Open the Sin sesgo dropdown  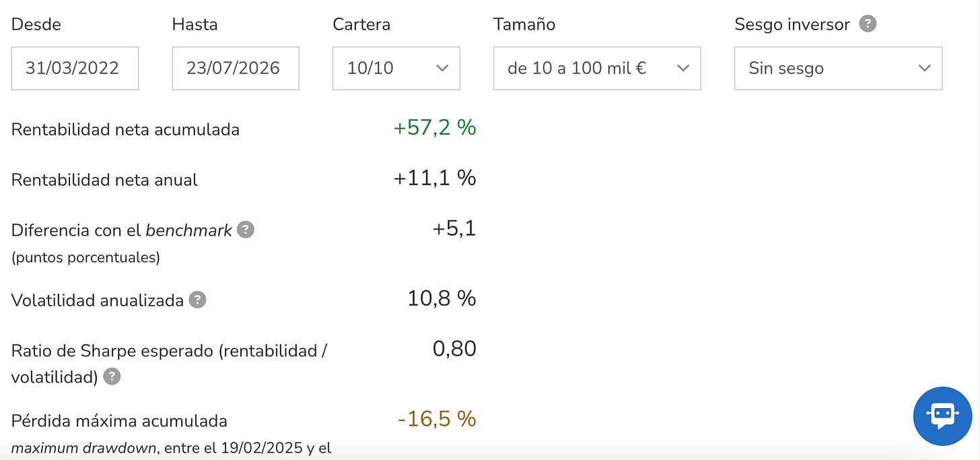pos(838,68)
